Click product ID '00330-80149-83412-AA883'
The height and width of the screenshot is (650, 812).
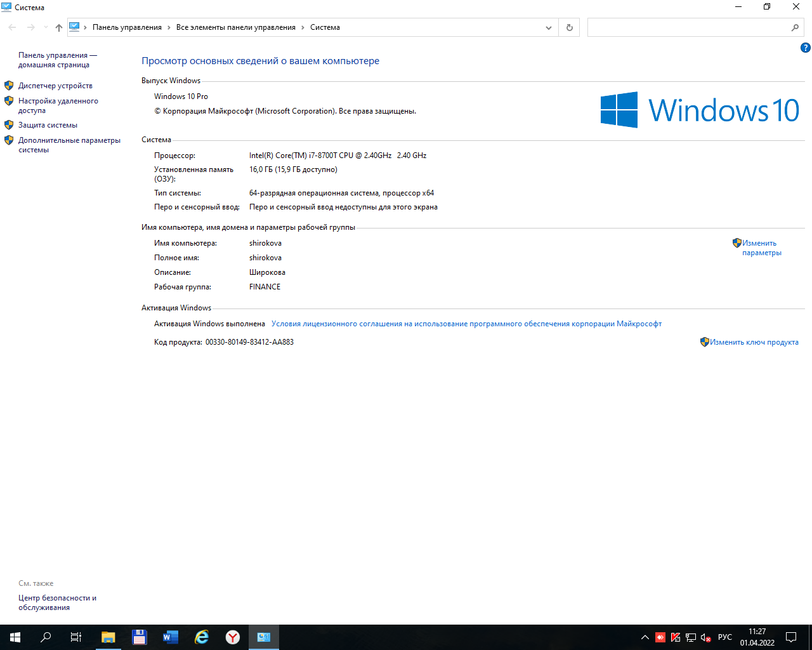(249, 342)
